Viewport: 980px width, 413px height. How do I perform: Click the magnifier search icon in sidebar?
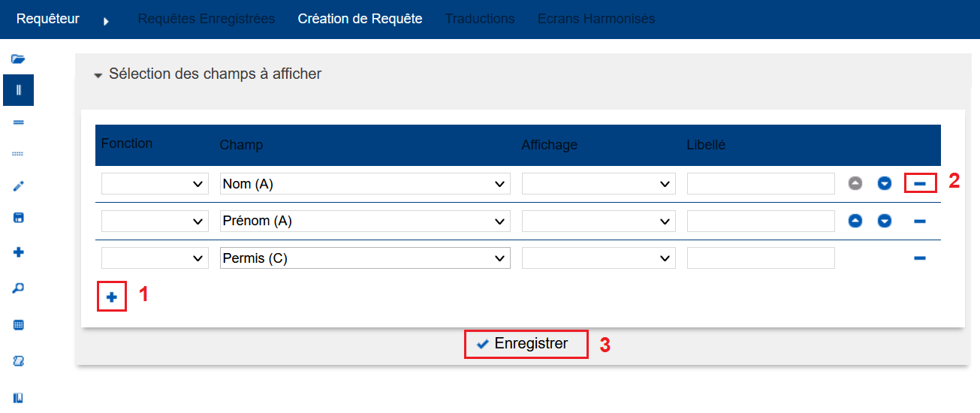pos(19,288)
